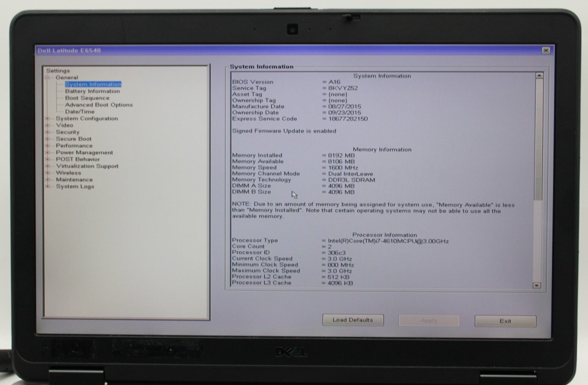Screen dimensions: 588x385
Task: Click the scrollbar up arrow
Action: 539,75
